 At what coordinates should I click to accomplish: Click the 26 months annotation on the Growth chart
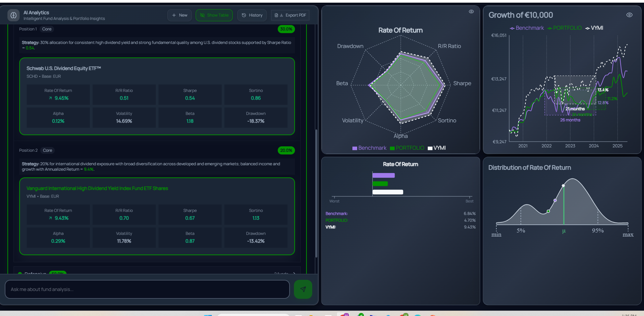[570, 120]
